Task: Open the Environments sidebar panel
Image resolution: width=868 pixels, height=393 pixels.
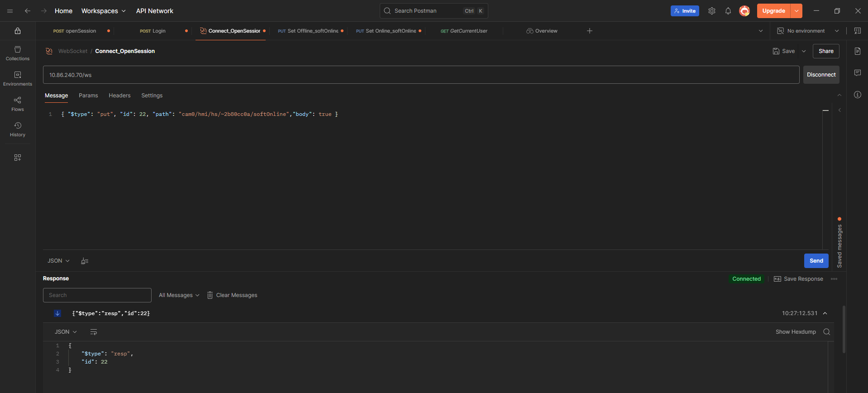Action: [x=18, y=78]
